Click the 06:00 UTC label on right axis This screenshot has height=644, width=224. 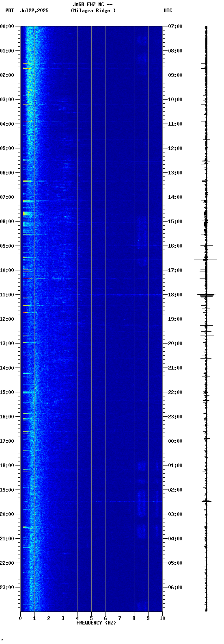coord(175,587)
